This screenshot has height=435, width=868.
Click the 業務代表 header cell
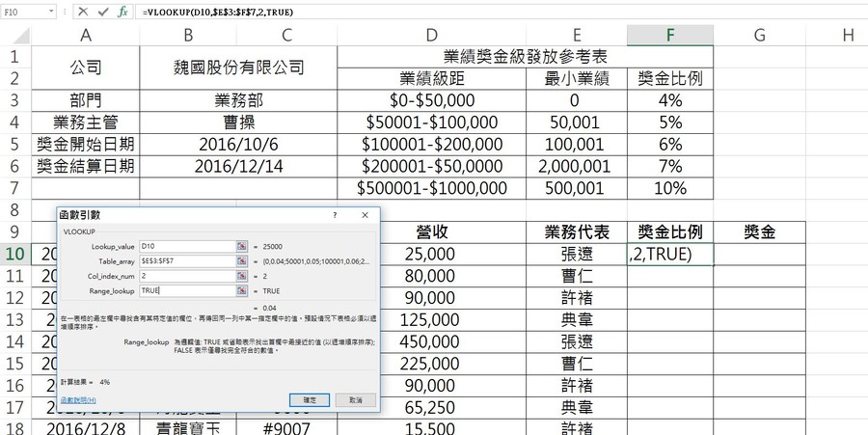[x=577, y=231]
